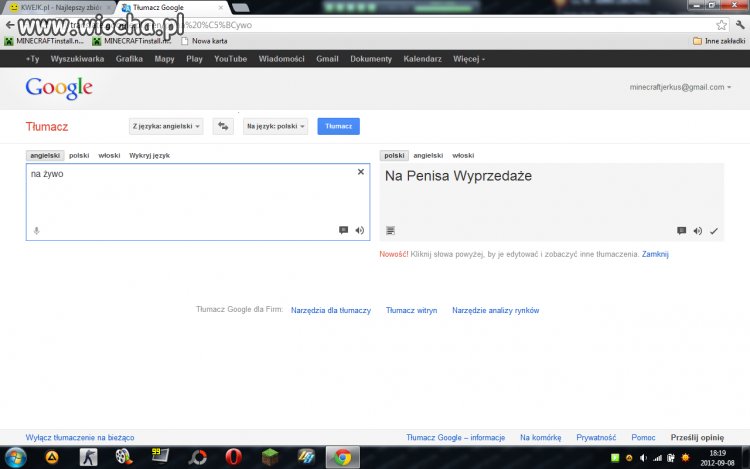Switch to Tłumacz Google tab
The image size is (750, 469).
[172, 7]
